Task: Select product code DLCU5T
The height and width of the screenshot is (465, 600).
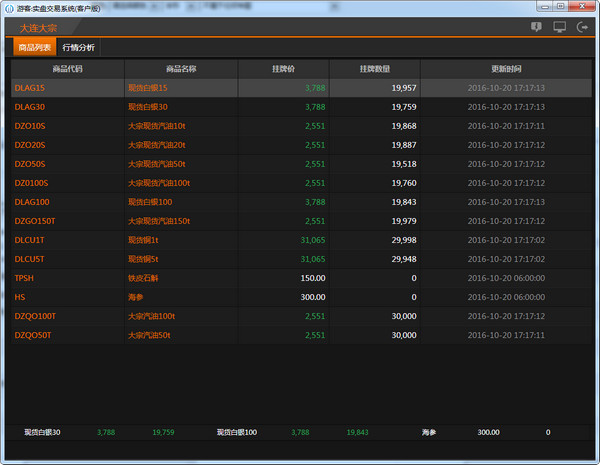Action: click(29, 259)
